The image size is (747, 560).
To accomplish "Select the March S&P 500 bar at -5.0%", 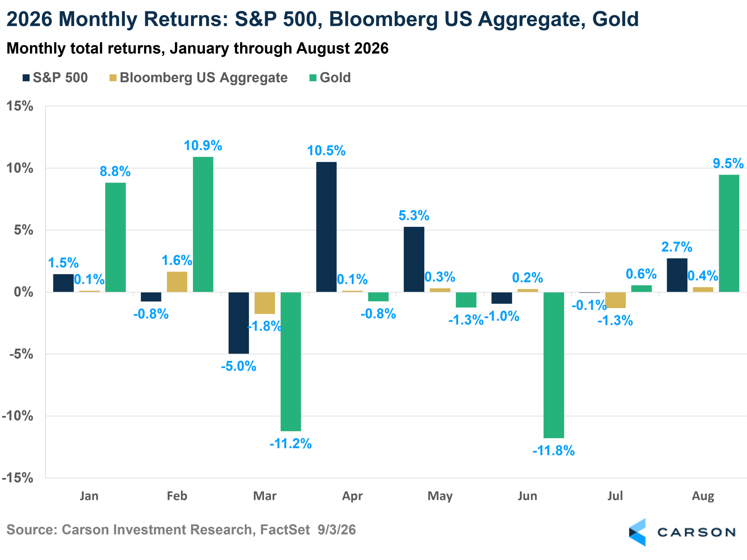I will pyautogui.click(x=239, y=323).
